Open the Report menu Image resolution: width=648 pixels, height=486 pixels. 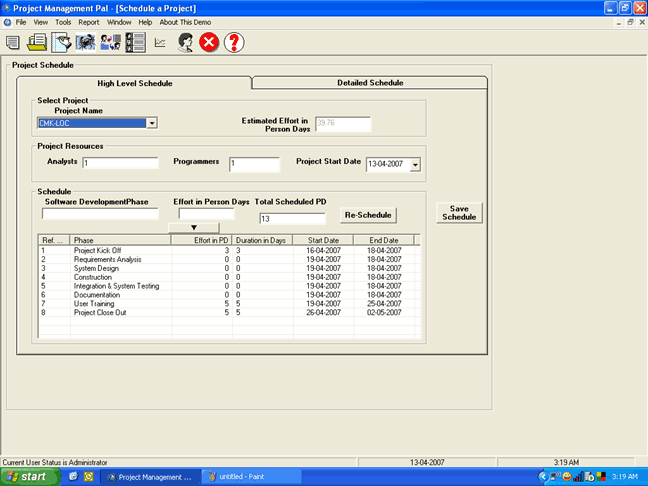pyautogui.click(x=89, y=21)
